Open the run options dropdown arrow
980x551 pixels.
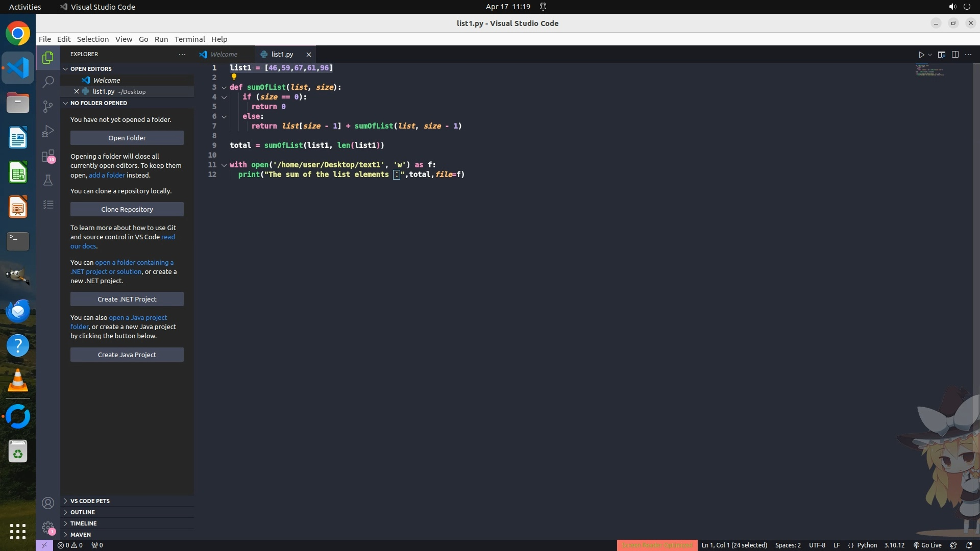(x=930, y=55)
